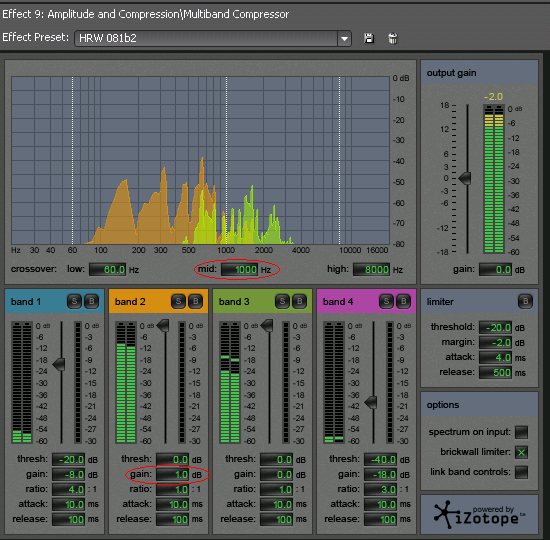550x540 pixels.
Task: Click the band 2 thresh 0.0 field
Action: pyautogui.click(x=173, y=459)
